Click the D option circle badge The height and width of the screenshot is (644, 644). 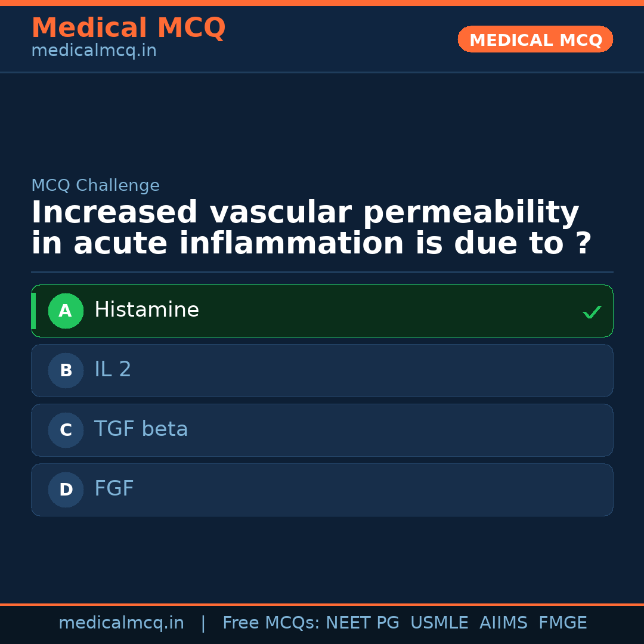(x=66, y=490)
